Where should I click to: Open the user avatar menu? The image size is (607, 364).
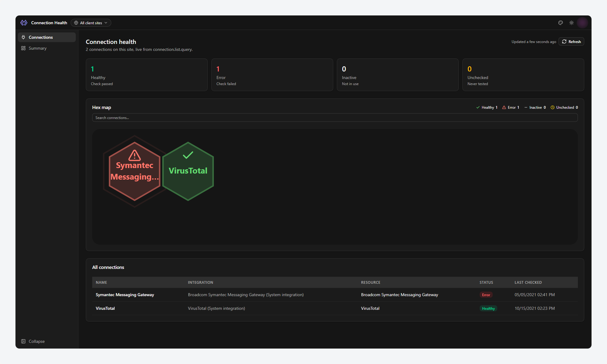(x=582, y=23)
